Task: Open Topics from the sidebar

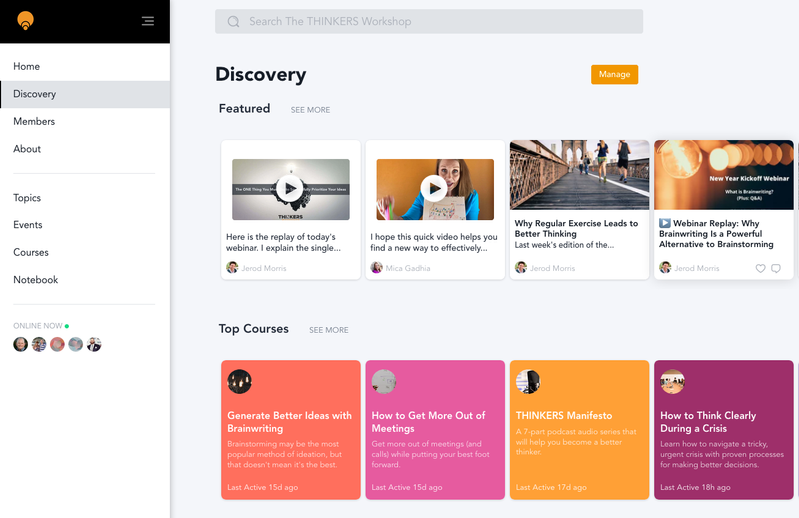Action: (85, 198)
